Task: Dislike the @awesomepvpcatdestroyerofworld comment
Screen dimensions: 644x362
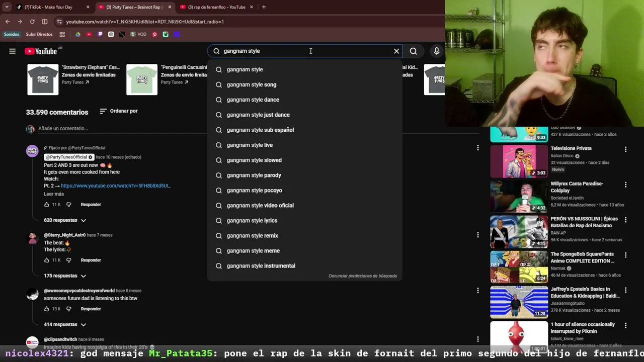Action: [69, 309]
